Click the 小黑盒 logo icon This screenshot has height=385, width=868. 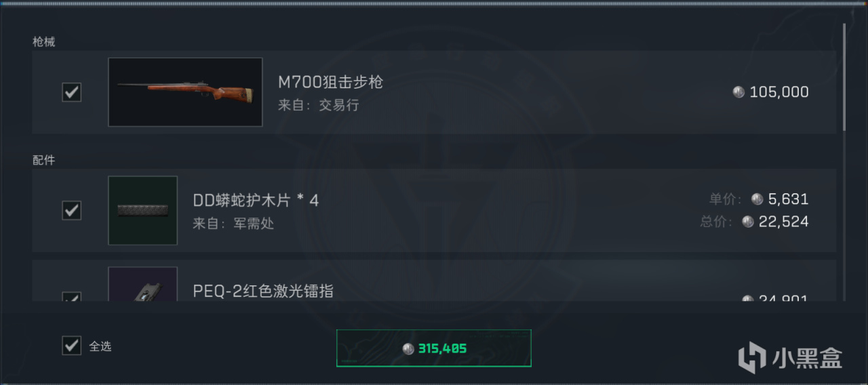point(752,356)
